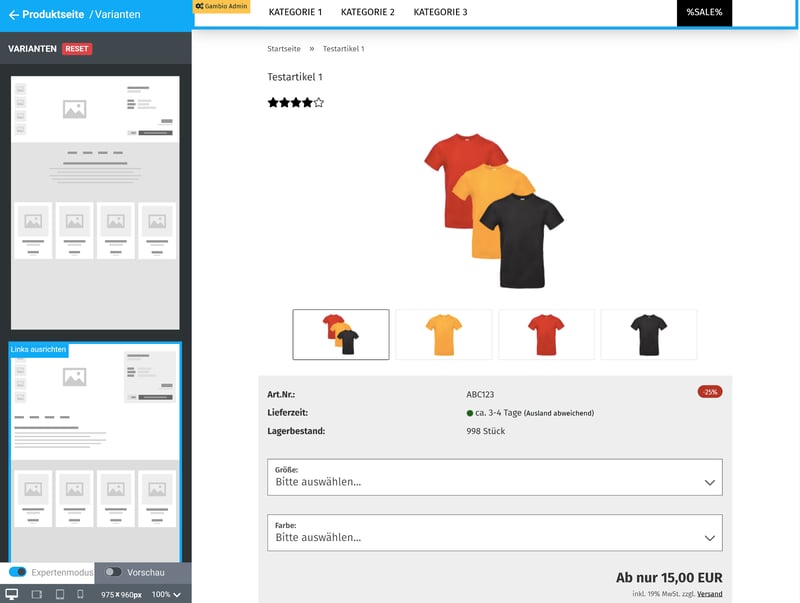Open the KATEGORIE 1 menu item
Image resolution: width=800 pixels, height=603 pixels.
(295, 13)
